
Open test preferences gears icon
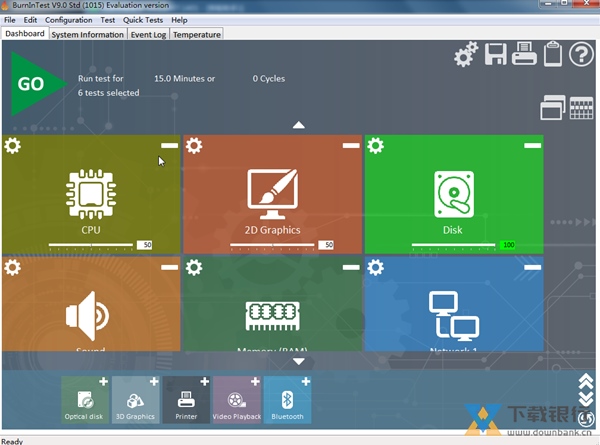click(465, 55)
